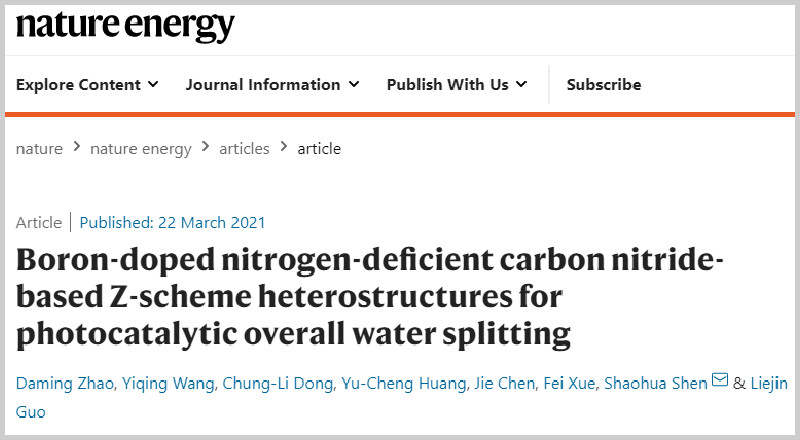Open author Jie Chen's details
Viewport: 800px width, 440px height.
505,383
